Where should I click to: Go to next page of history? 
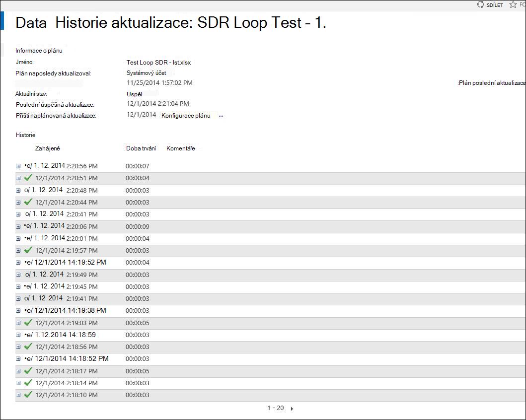(x=292, y=409)
